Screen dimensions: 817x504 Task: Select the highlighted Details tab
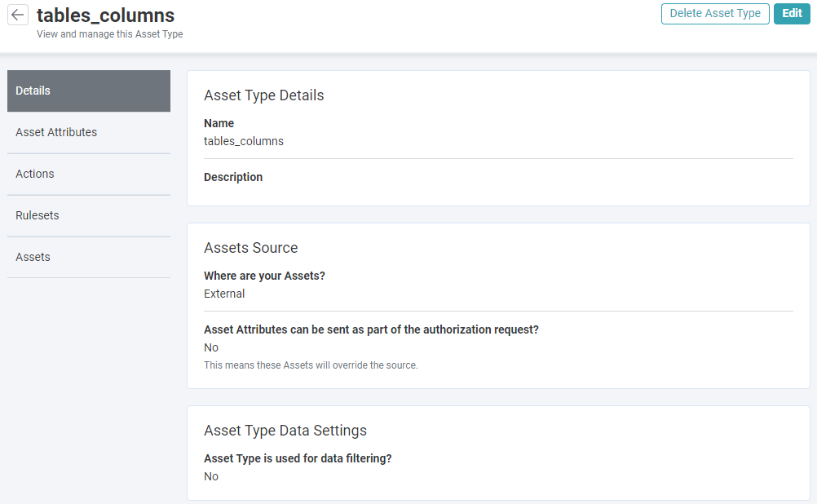33,91
